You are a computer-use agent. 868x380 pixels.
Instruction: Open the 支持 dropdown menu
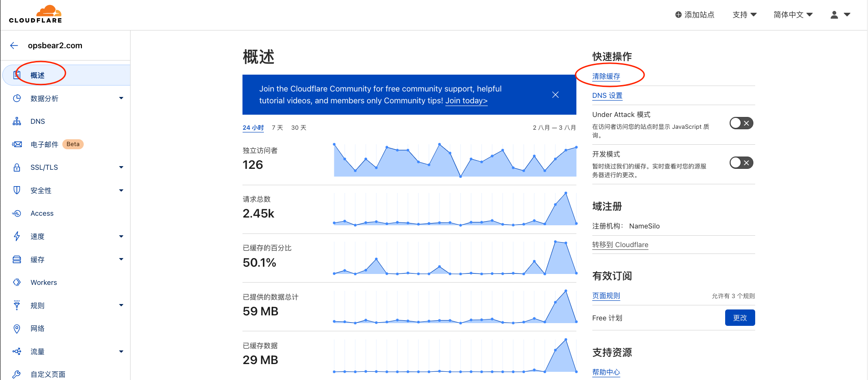click(x=744, y=15)
